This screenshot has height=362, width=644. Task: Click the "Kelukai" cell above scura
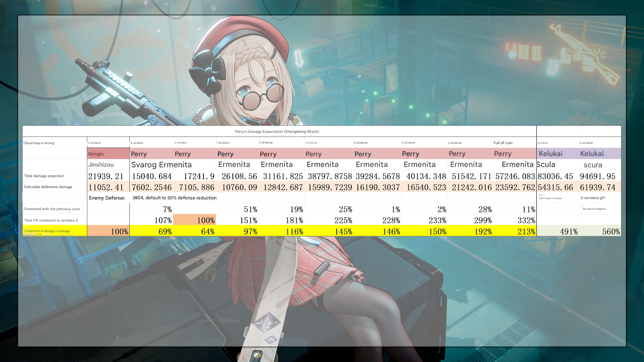click(592, 154)
